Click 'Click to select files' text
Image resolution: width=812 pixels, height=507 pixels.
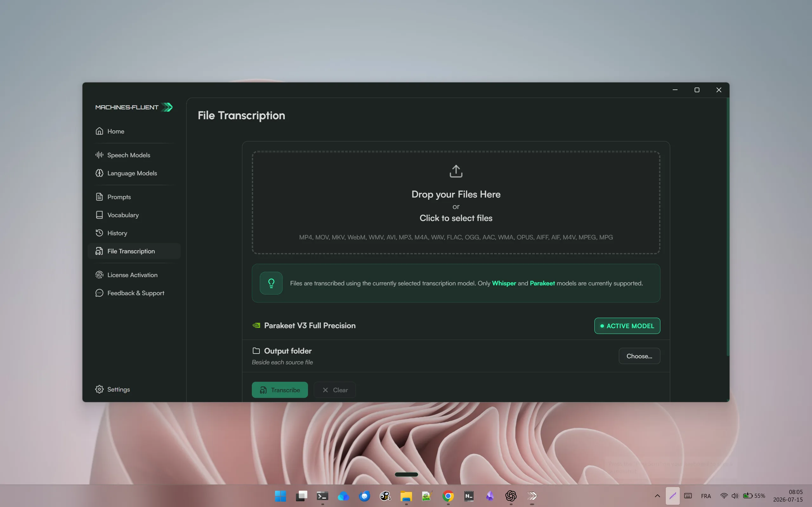456,218
